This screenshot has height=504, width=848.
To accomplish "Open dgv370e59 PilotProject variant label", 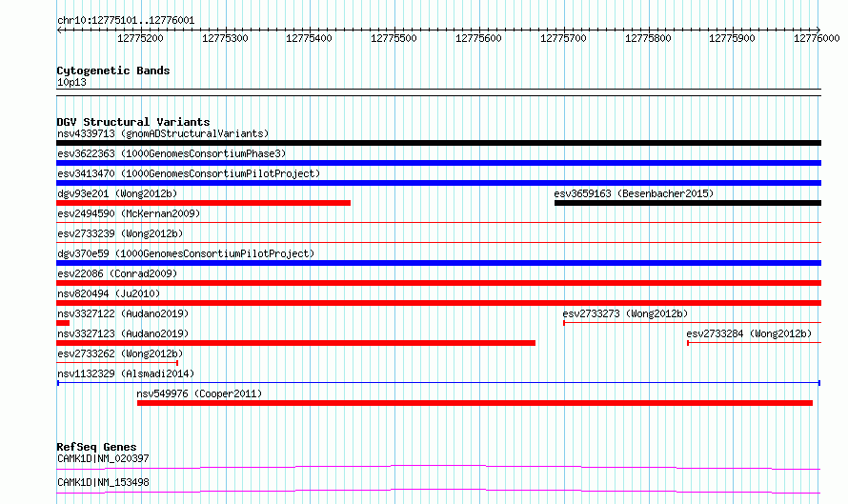I will point(186,253).
